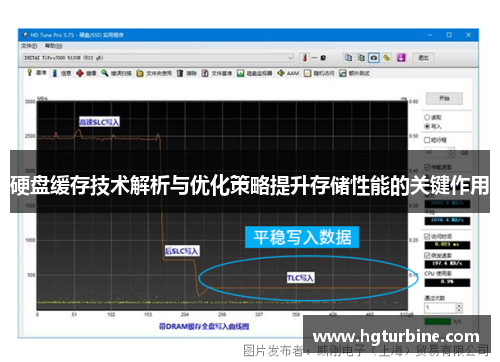
Task: Click the 1076.4 MB/s average speed readout
Action: point(447,221)
